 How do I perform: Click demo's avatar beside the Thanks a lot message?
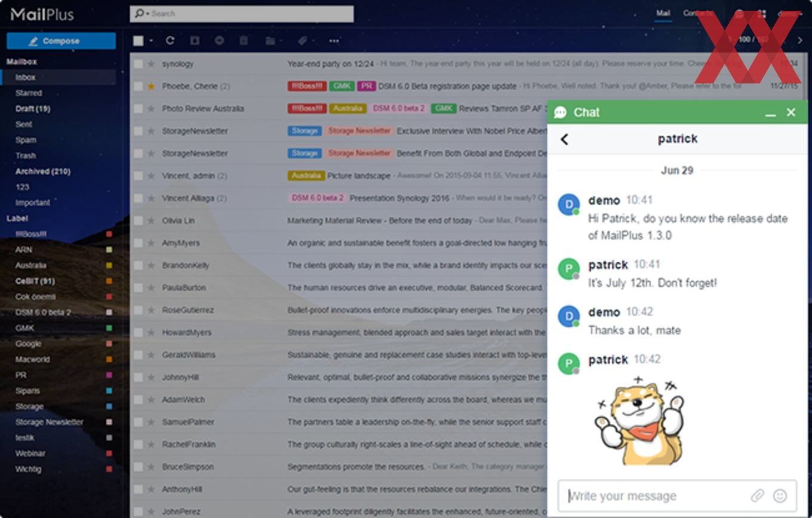click(x=568, y=316)
